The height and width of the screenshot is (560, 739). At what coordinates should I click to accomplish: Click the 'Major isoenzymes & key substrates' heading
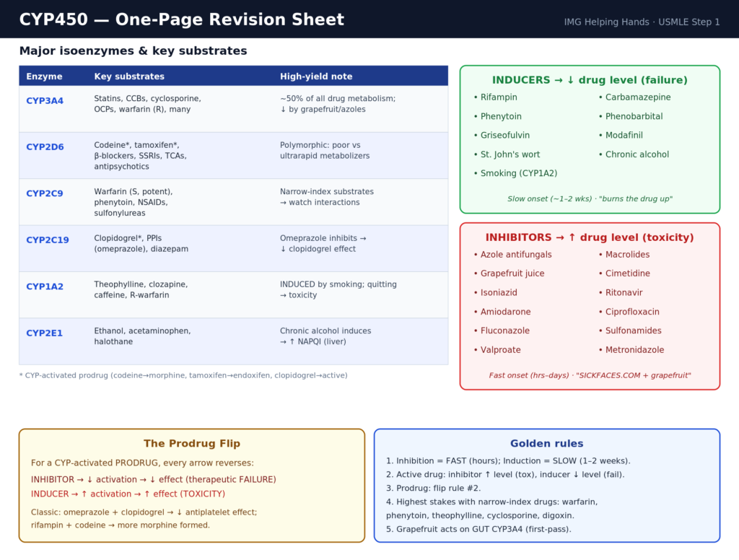coord(133,51)
